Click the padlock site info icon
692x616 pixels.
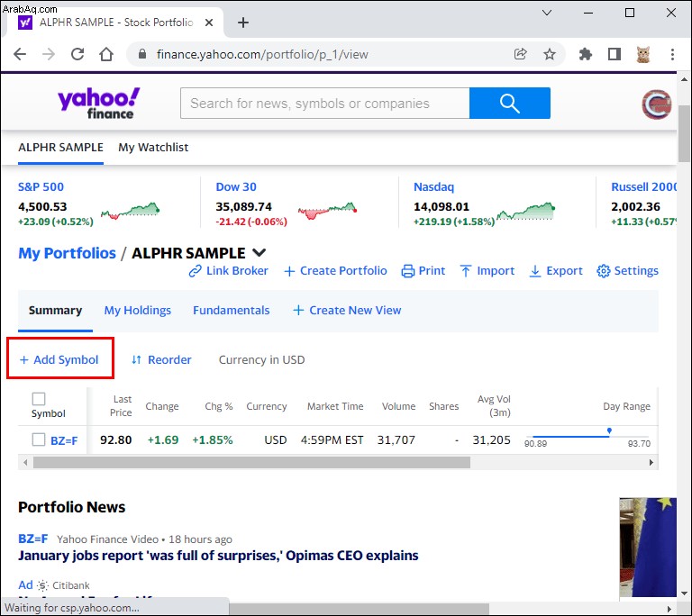(142, 54)
